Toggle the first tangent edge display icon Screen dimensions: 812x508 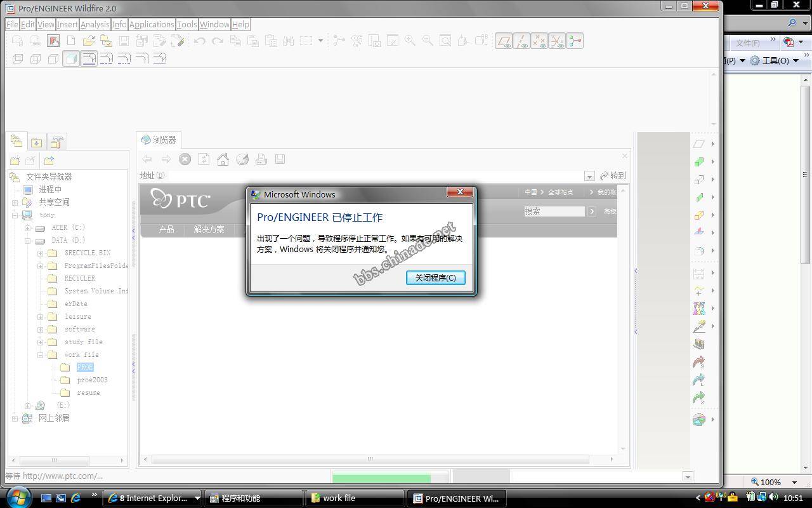point(89,58)
